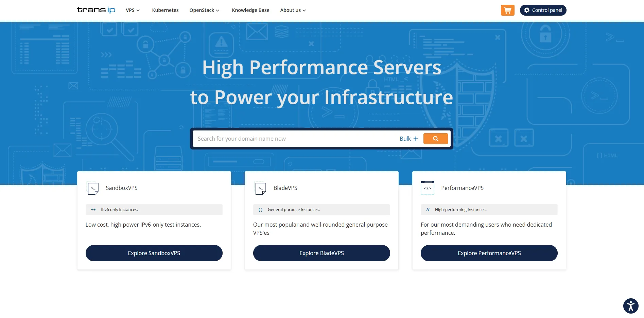
Task: Navigate to the Knowledge Base
Action: [x=250, y=10]
